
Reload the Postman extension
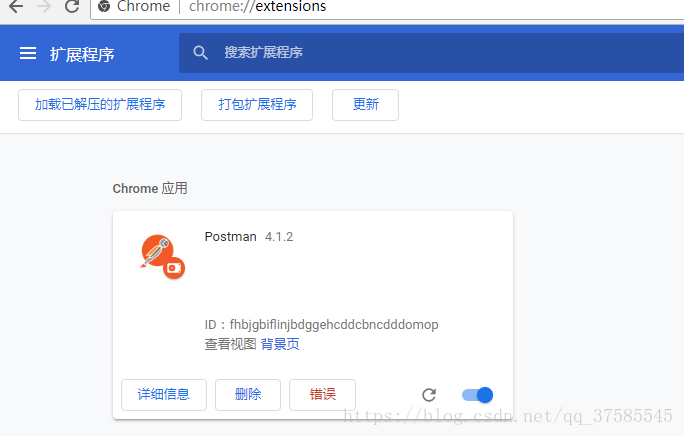click(429, 395)
